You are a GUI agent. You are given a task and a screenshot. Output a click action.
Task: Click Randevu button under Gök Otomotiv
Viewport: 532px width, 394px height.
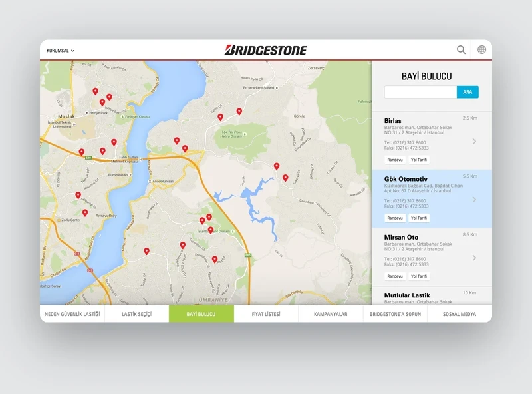395,218
